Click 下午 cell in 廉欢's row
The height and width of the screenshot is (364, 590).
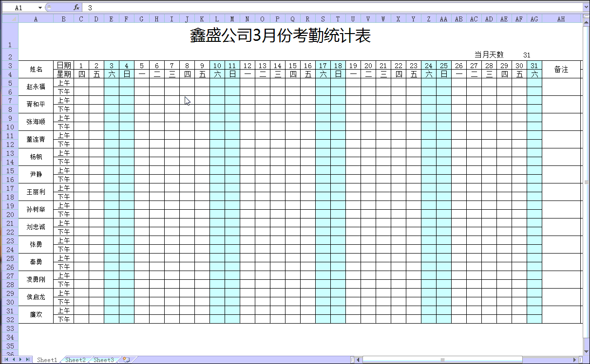click(64, 319)
